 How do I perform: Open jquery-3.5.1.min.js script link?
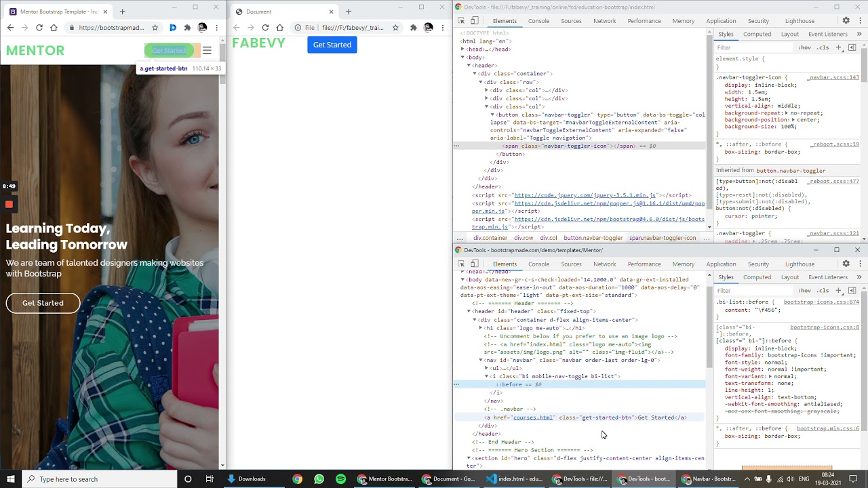(585, 195)
